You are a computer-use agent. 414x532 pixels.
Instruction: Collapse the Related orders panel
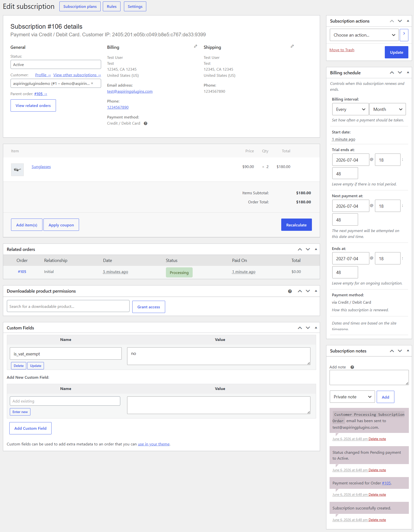pos(316,249)
